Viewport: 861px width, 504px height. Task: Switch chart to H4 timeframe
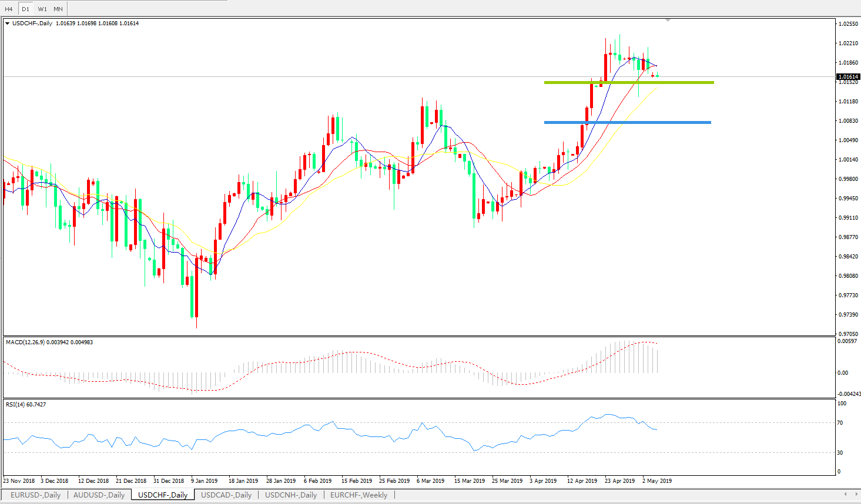9,9
